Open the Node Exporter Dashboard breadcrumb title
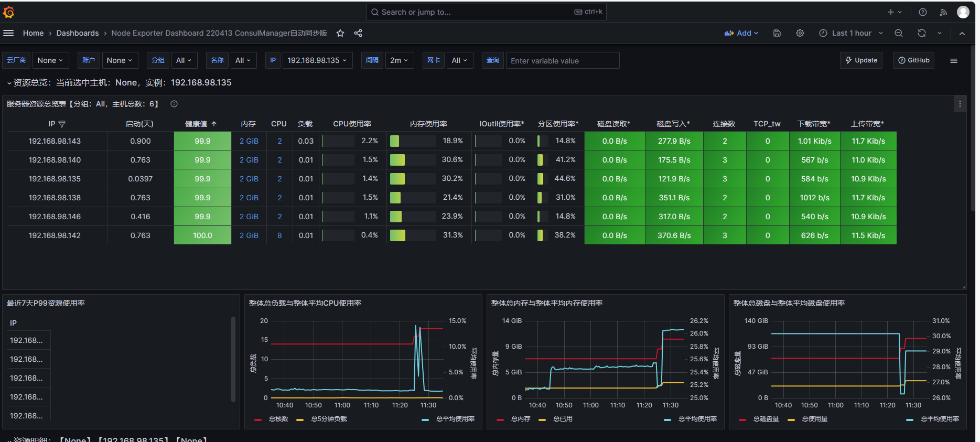 point(219,33)
